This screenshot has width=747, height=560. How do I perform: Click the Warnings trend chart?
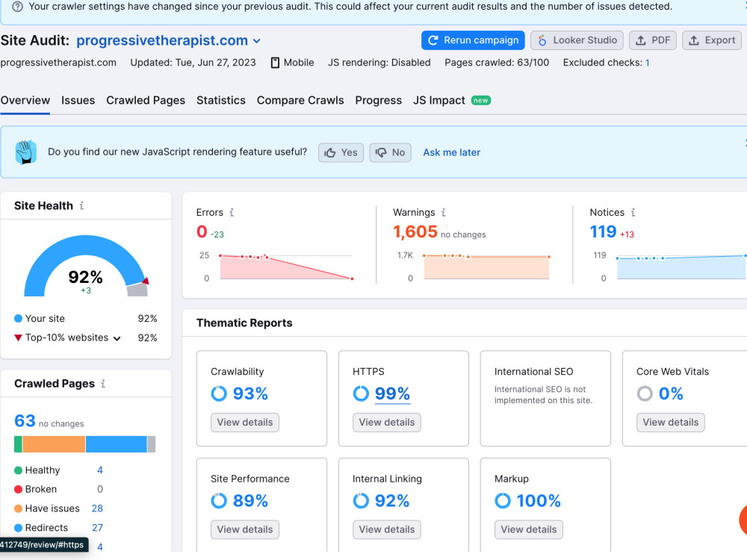tap(486, 267)
